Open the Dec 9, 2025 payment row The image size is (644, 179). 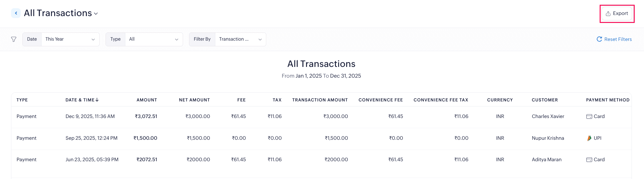(x=90, y=116)
